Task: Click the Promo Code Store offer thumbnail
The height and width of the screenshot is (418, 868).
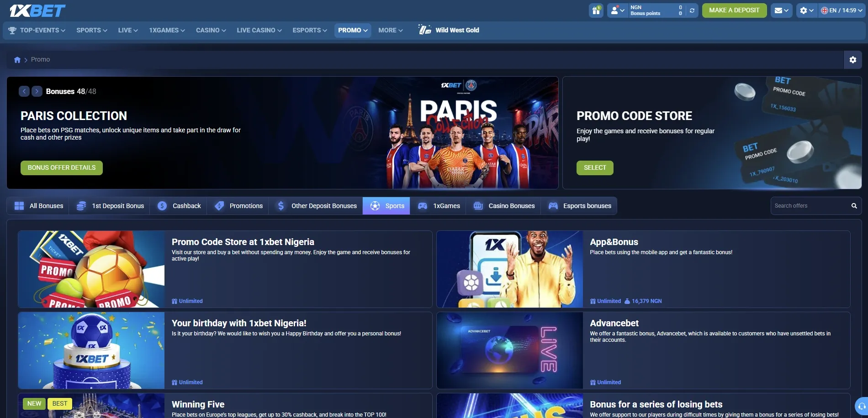Action: 91,269
